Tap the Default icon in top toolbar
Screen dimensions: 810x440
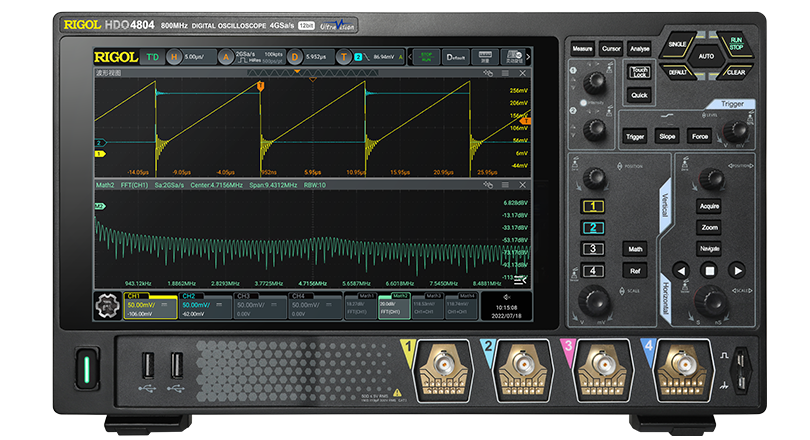[456, 58]
